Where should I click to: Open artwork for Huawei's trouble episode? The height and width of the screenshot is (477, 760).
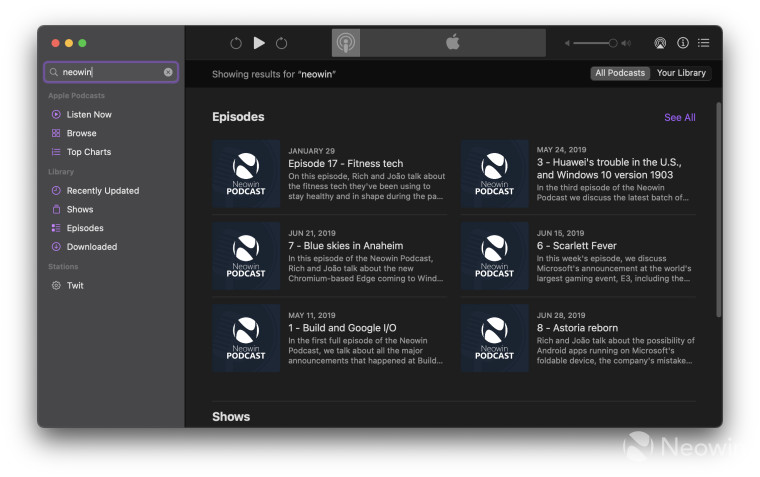pos(495,174)
